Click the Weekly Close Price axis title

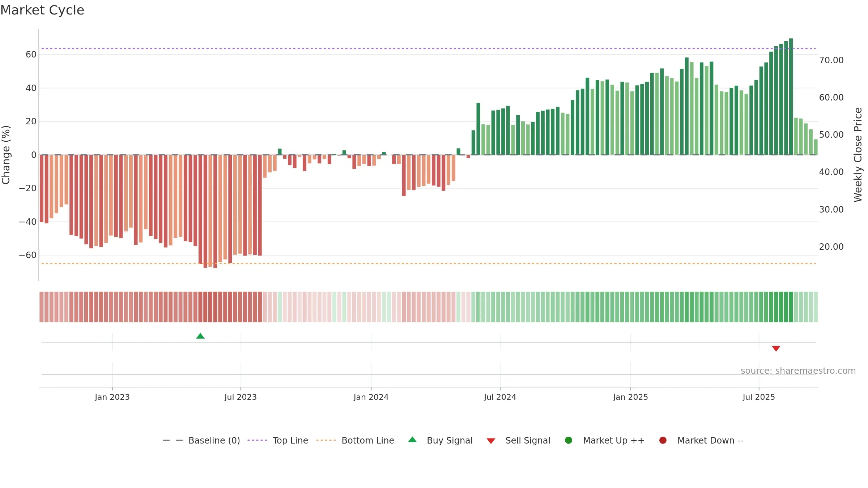[x=858, y=155]
